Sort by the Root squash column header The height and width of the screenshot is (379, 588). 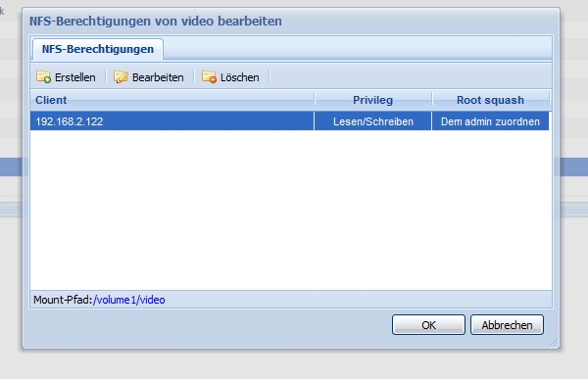[x=491, y=100]
